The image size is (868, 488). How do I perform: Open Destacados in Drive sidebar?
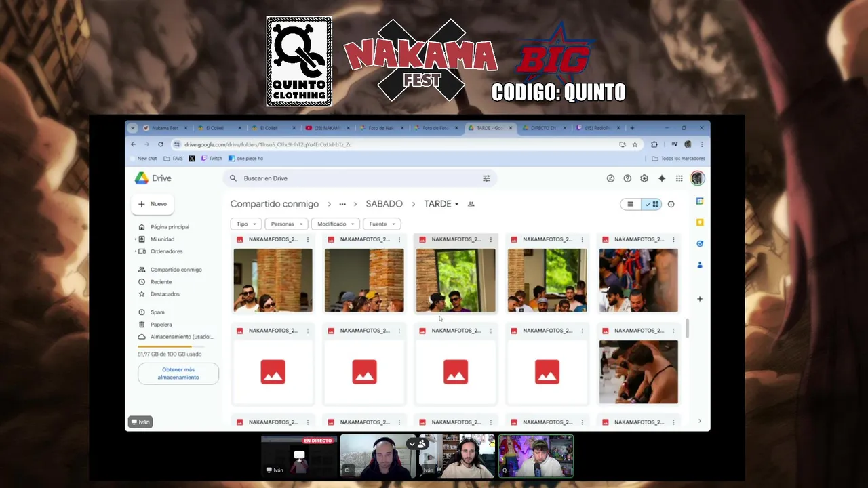pos(165,294)
